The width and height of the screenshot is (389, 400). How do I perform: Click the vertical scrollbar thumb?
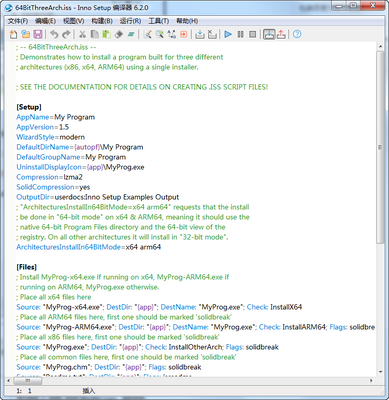(380, 147)
